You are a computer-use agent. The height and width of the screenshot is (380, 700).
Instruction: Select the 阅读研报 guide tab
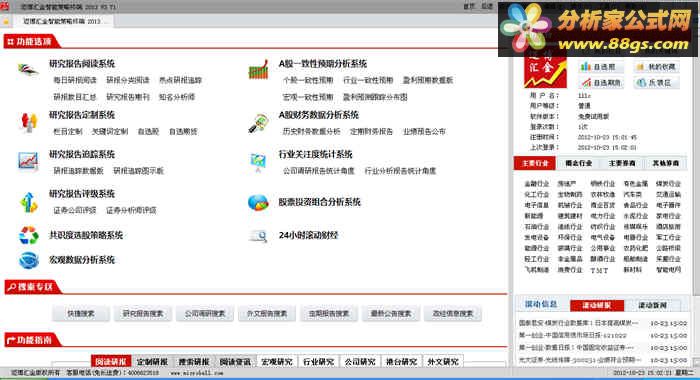(111, 362)
